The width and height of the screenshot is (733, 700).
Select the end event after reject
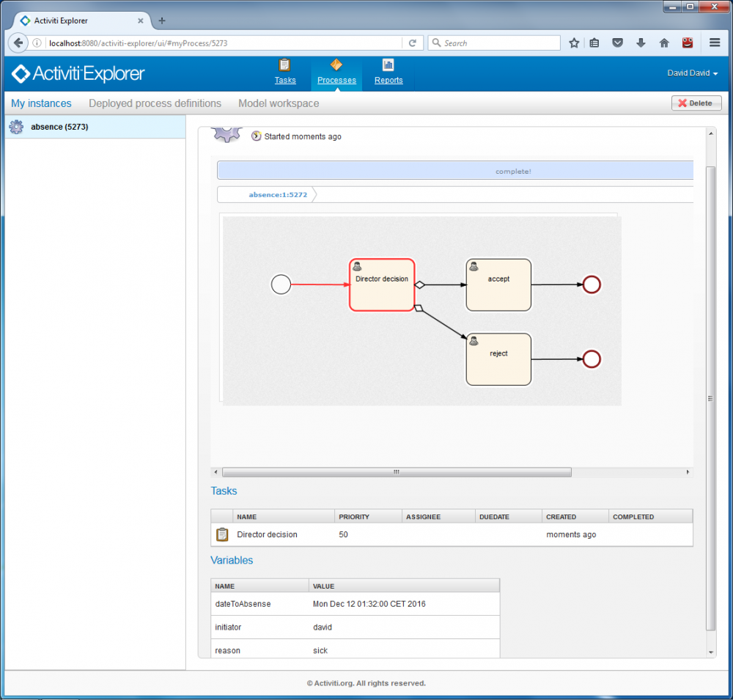pos(592,359)
